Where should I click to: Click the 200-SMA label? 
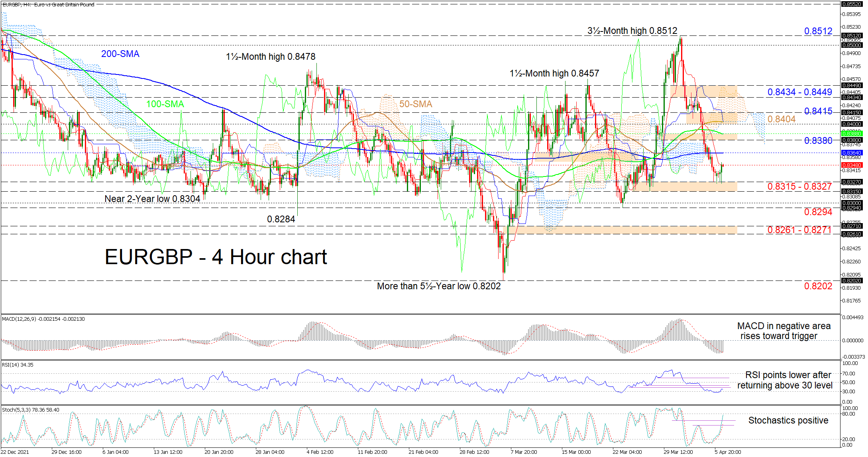(120, 54)
